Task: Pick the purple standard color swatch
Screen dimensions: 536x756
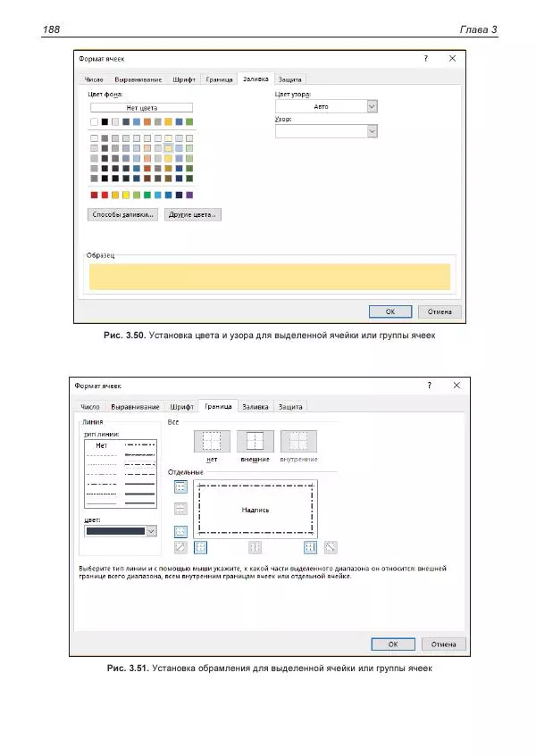Action: click(x=190, y=194)
